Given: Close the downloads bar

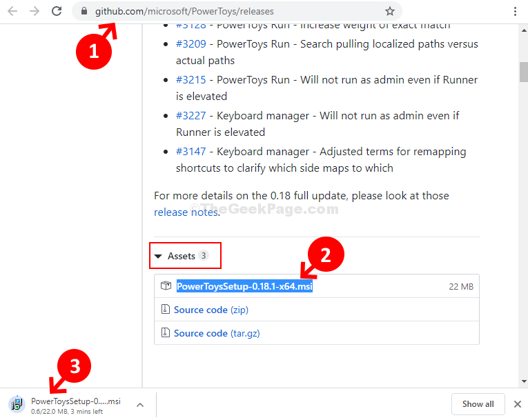Looking at the screenshot, I should [x=518, y=404].
